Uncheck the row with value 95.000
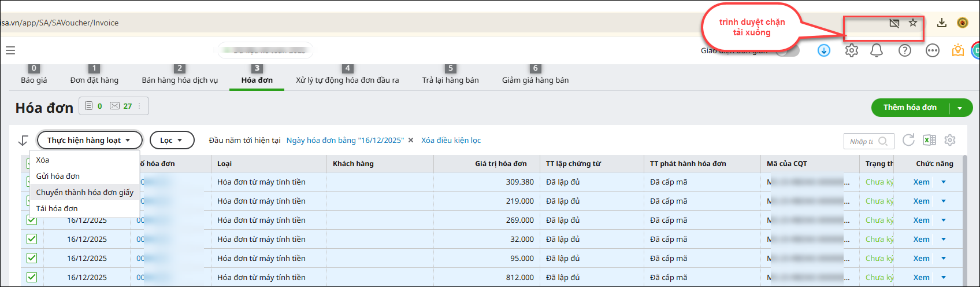The image size is (980, 287). pos(32,258)
